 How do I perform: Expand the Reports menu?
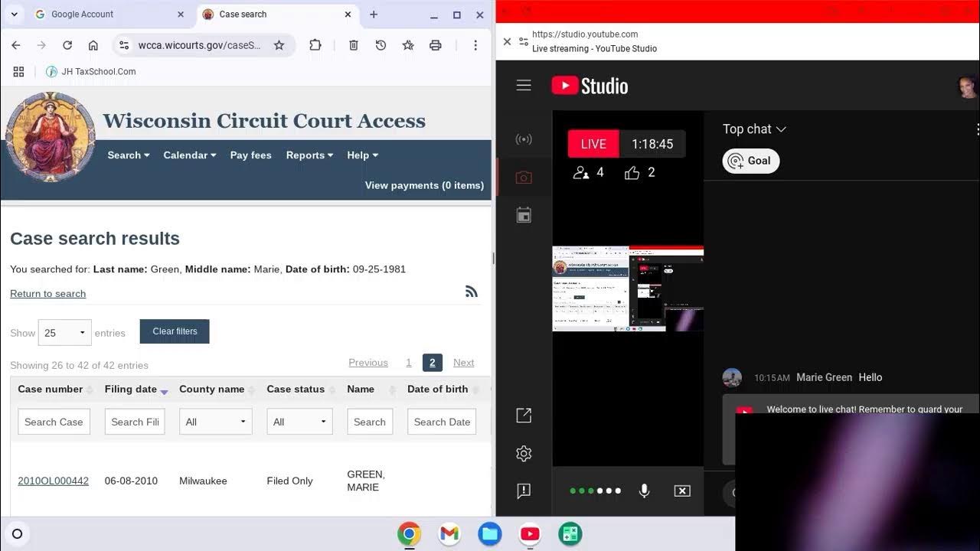309,155
